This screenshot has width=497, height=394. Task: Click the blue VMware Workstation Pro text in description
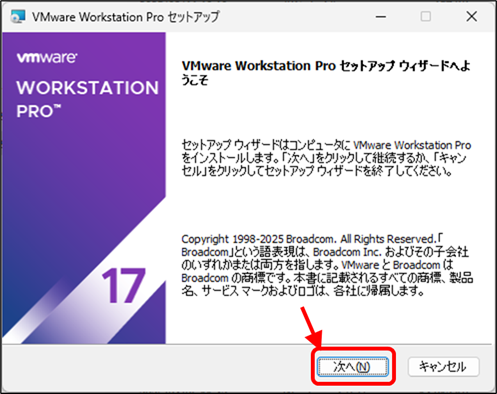click(x=412, y=145)
